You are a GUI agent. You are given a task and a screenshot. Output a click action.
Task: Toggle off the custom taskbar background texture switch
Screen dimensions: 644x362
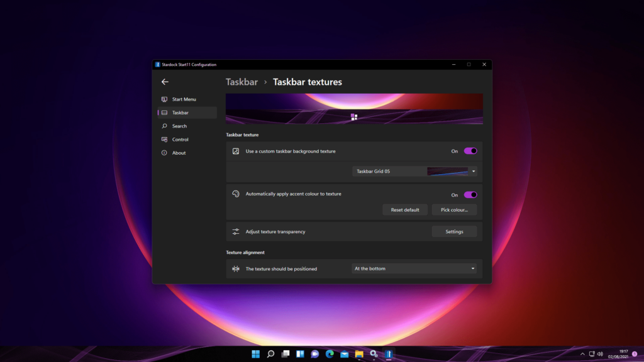[470, 151]
